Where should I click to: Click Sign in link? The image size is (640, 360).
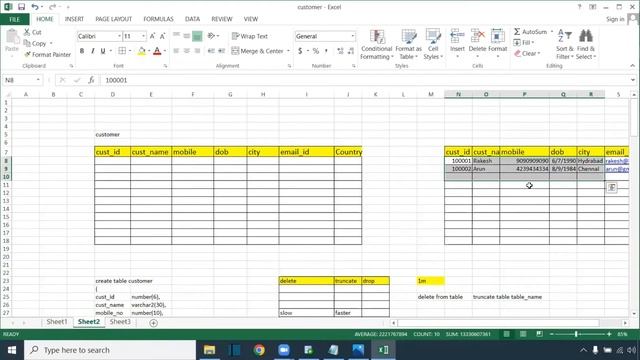point(615,19)
